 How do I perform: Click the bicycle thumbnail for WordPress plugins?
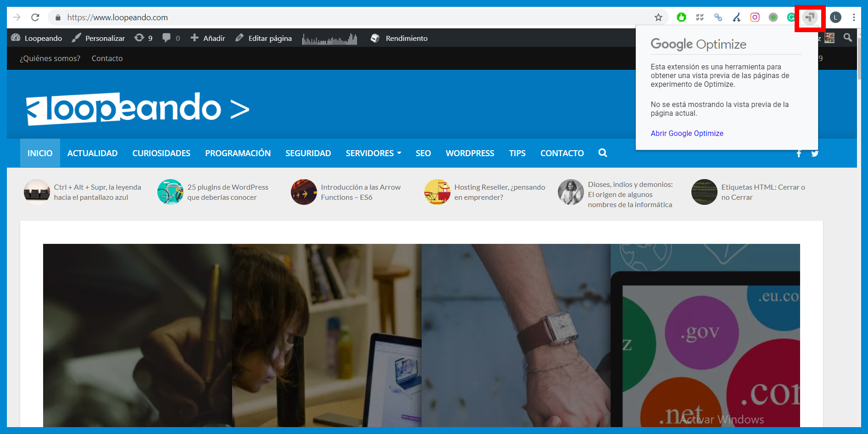click(x=170, y=192)
